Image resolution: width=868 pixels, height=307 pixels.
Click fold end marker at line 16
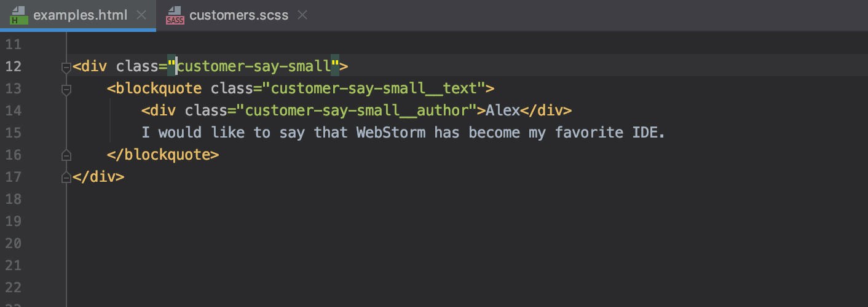[66, 155]
